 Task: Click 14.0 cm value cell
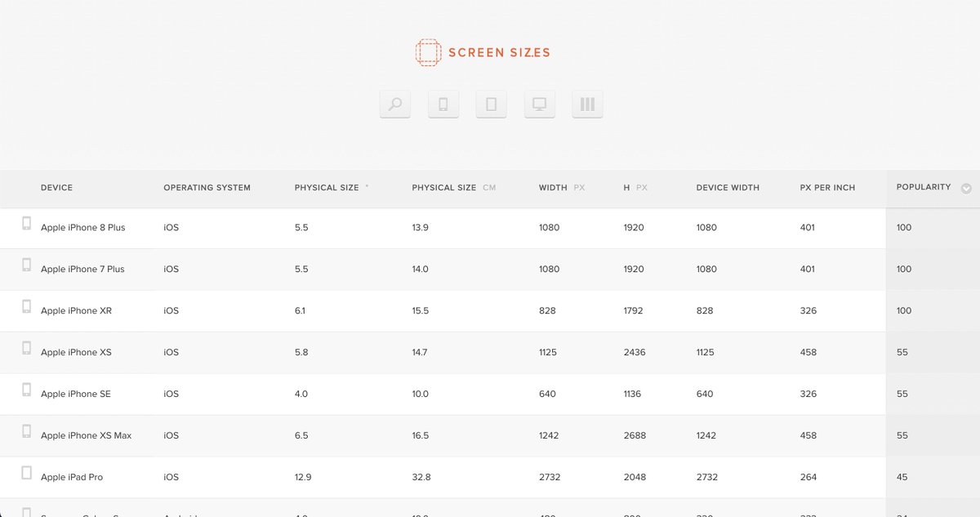(x=420, y=270)
